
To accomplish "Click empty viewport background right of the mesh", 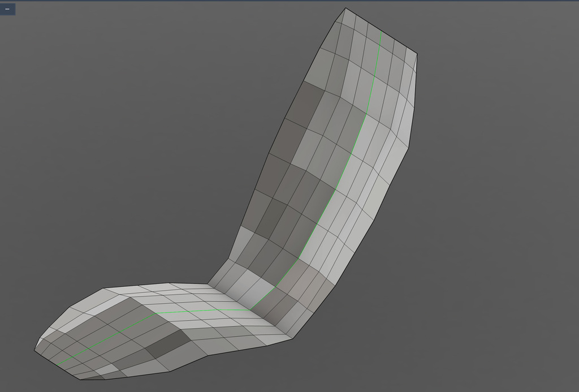I will pos(498,226).
